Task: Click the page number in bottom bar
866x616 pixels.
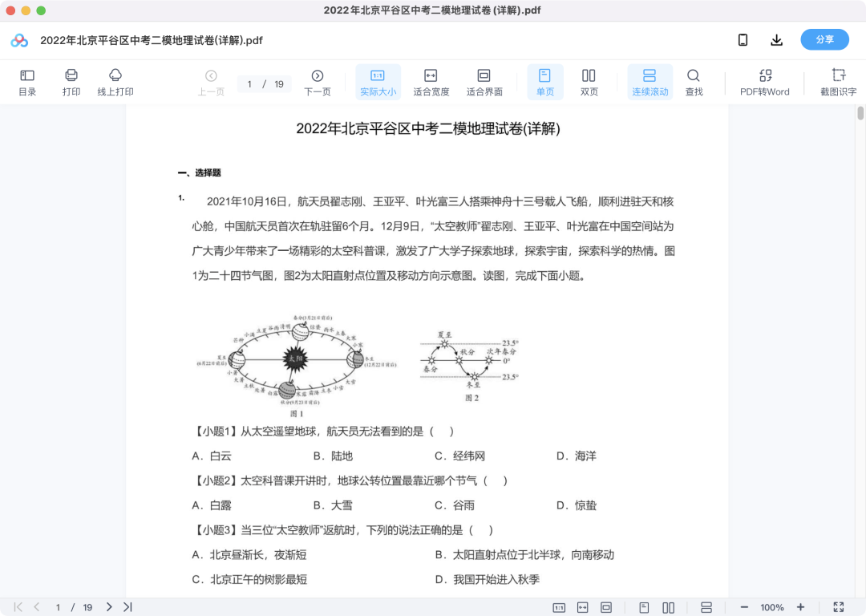Action: tap(58, 608)
